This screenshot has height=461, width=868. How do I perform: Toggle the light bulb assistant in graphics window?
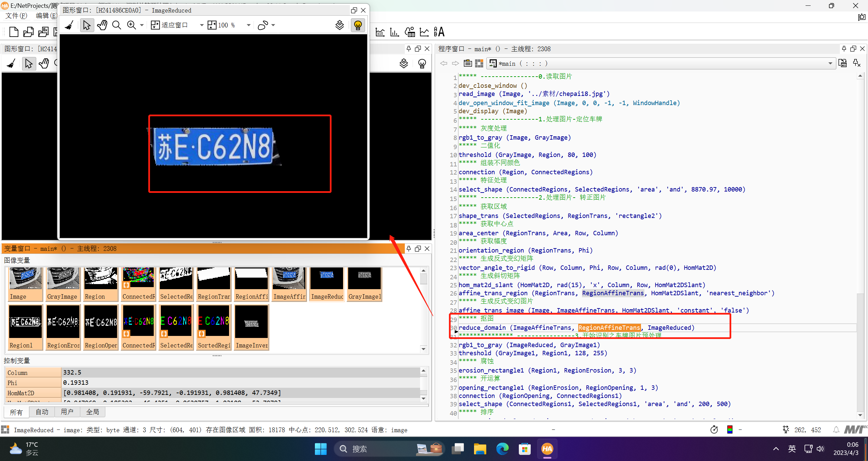(x=357, y=25)
